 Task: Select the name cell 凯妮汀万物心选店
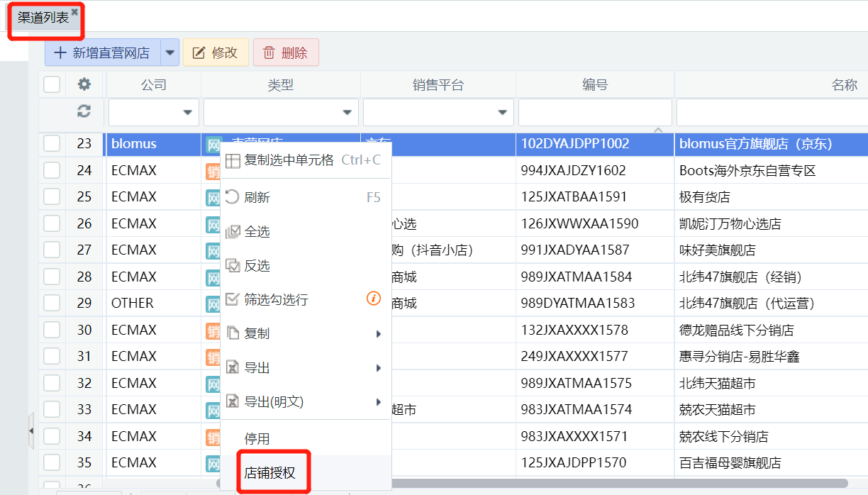[x=772, y=223]
